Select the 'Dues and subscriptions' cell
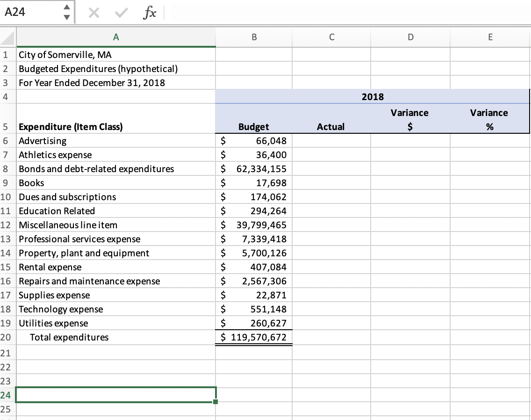Viewport: 531px width, 420px height. 116,197
